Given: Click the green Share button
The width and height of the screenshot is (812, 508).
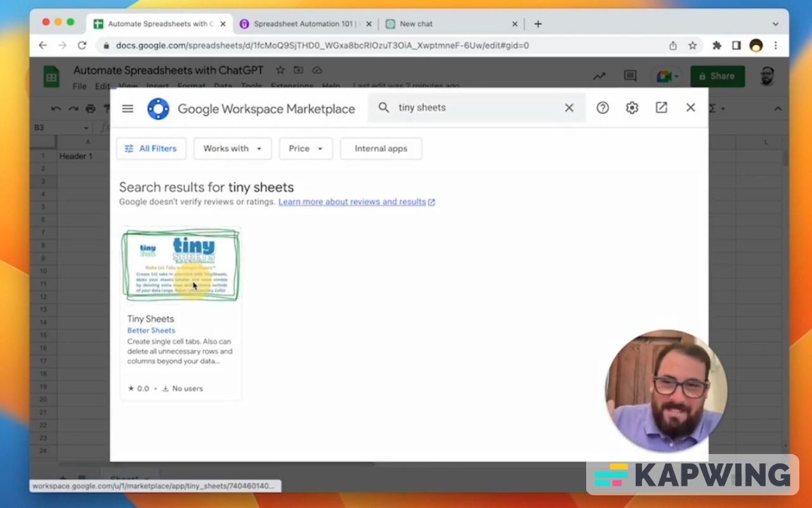Looking at the screenshot, I should point(717,76).
